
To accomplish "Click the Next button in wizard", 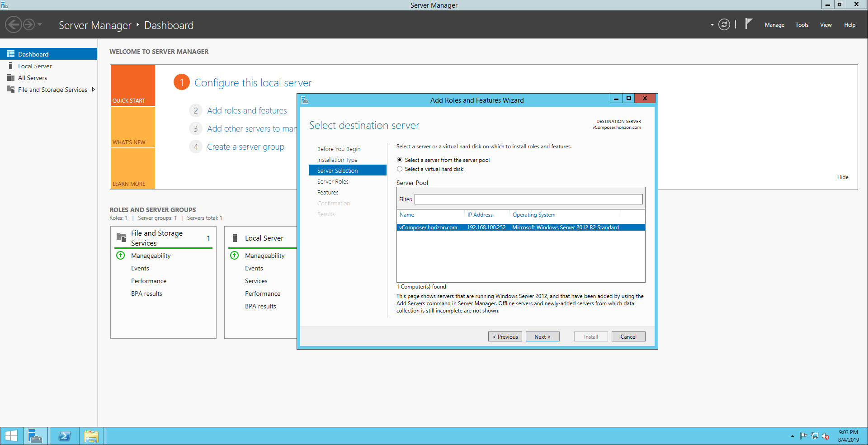I will [542, 337].
